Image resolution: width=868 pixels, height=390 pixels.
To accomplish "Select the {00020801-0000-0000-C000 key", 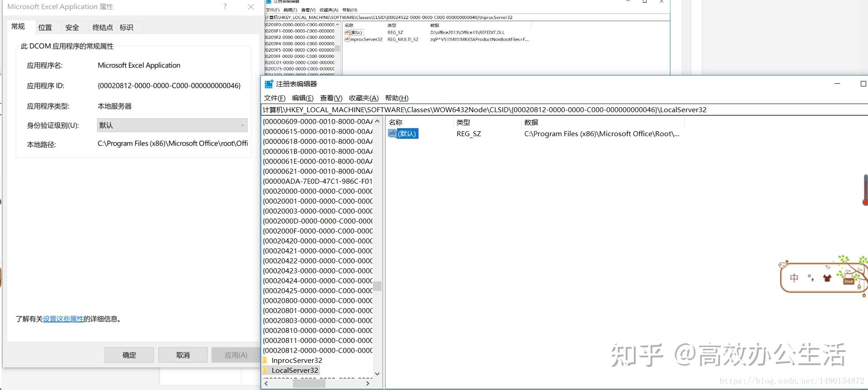I will point(318,310).
